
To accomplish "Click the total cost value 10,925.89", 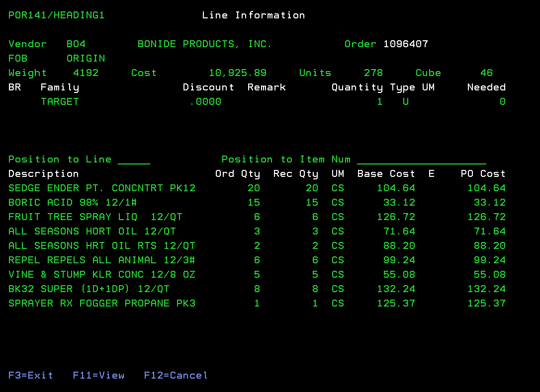I will point(237,73).
